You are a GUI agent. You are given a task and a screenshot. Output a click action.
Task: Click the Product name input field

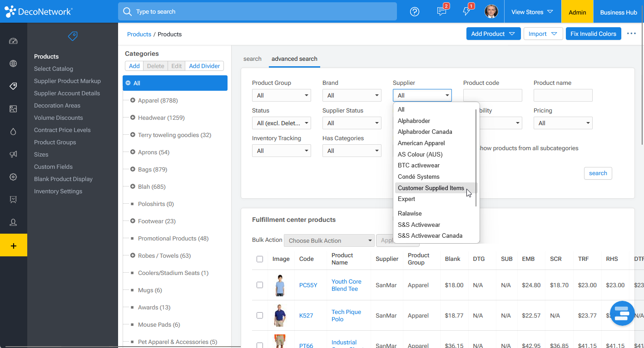[563, 95]
